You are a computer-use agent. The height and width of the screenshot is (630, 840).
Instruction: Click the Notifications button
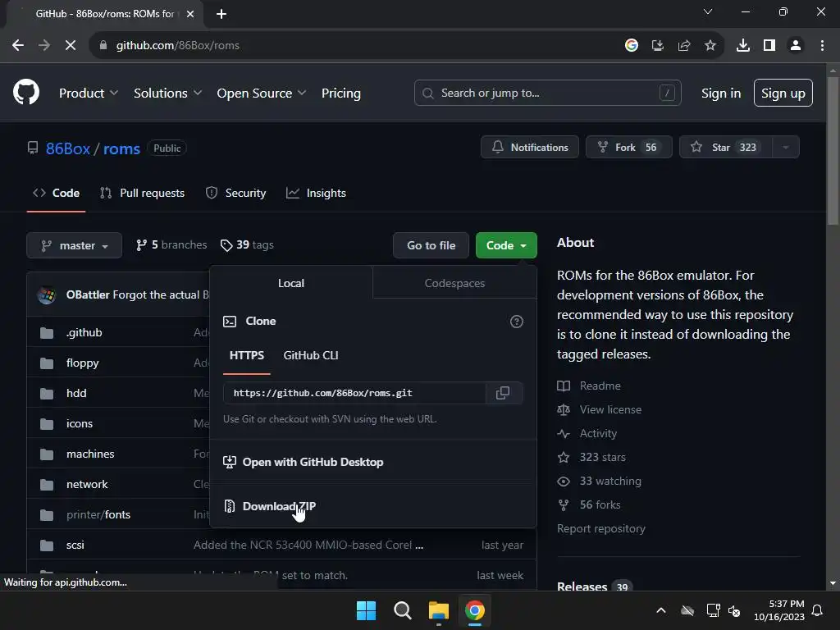530,148
